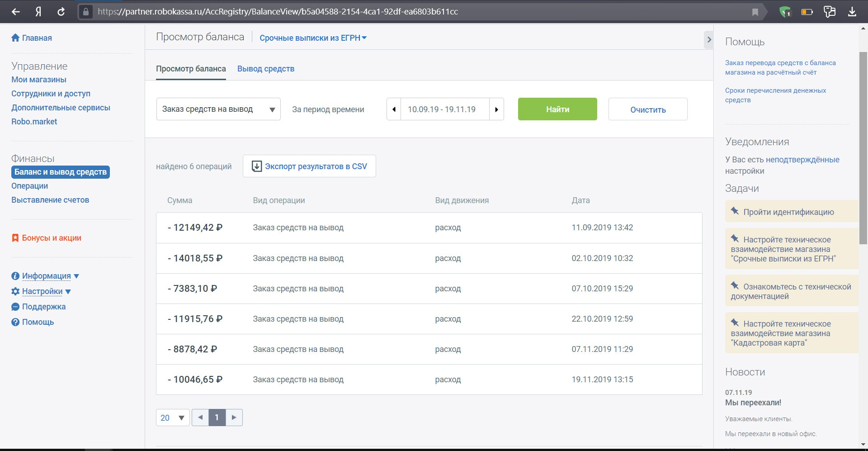Open the browser downloads icon
This screenshot has height=451, width=868.
pyautogui.click(x=852, y=12)
